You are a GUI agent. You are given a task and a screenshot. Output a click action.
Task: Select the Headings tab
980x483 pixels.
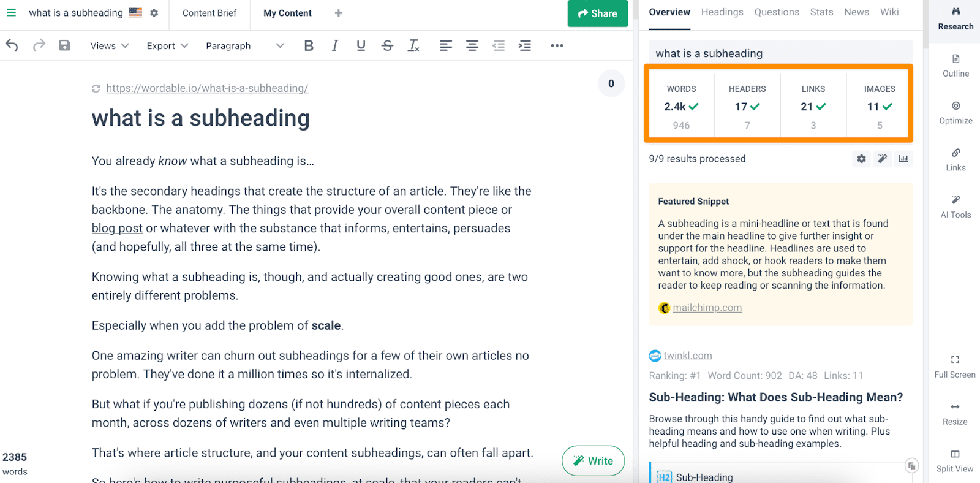click(x=722, y=12)
